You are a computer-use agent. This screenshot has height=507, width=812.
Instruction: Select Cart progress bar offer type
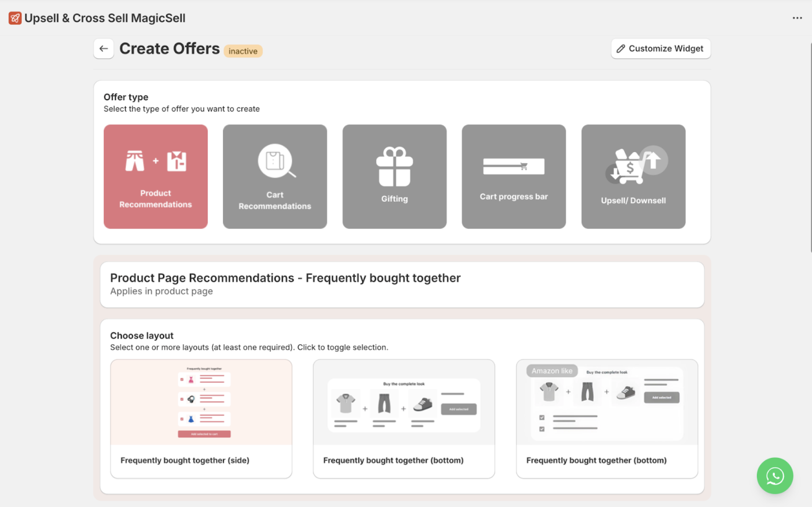tap(514, 176)
